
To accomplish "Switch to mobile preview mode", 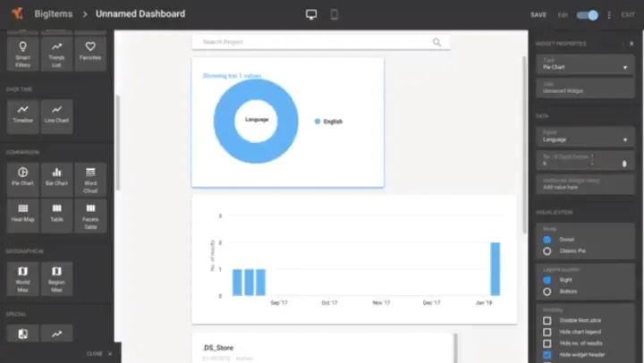I will [335, 14].
